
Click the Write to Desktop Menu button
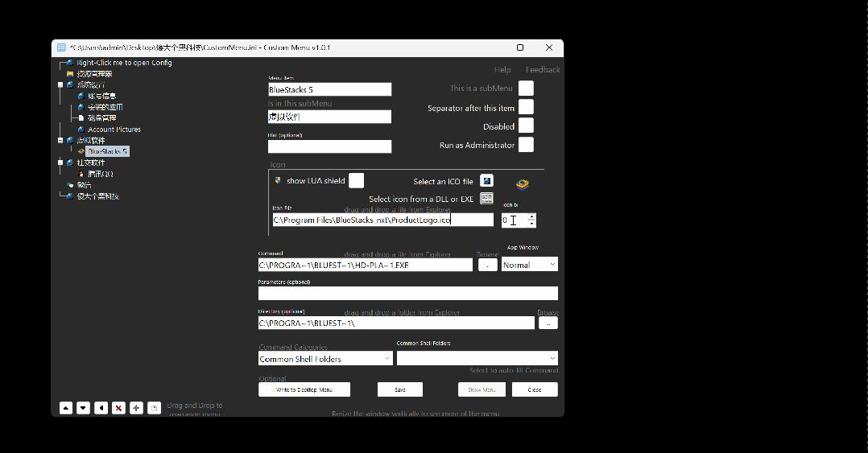(304, 389)
